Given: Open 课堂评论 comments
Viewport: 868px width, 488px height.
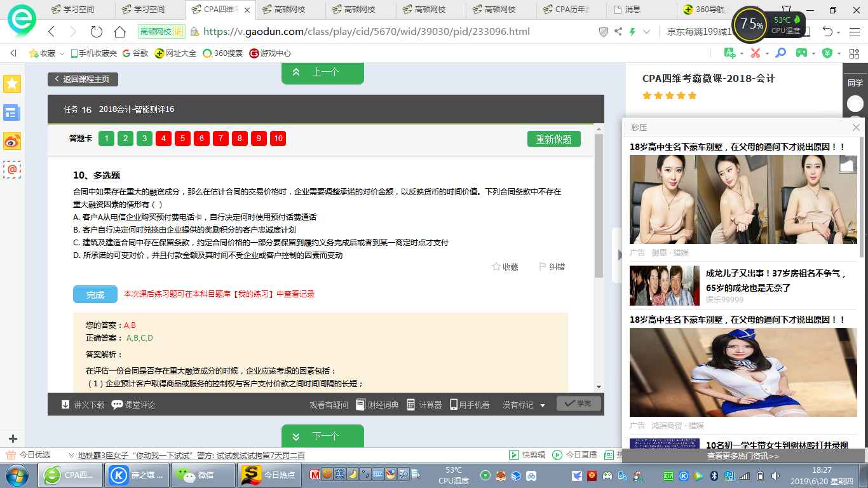Looking at the screenshot, I should click(x=133, y=404).
